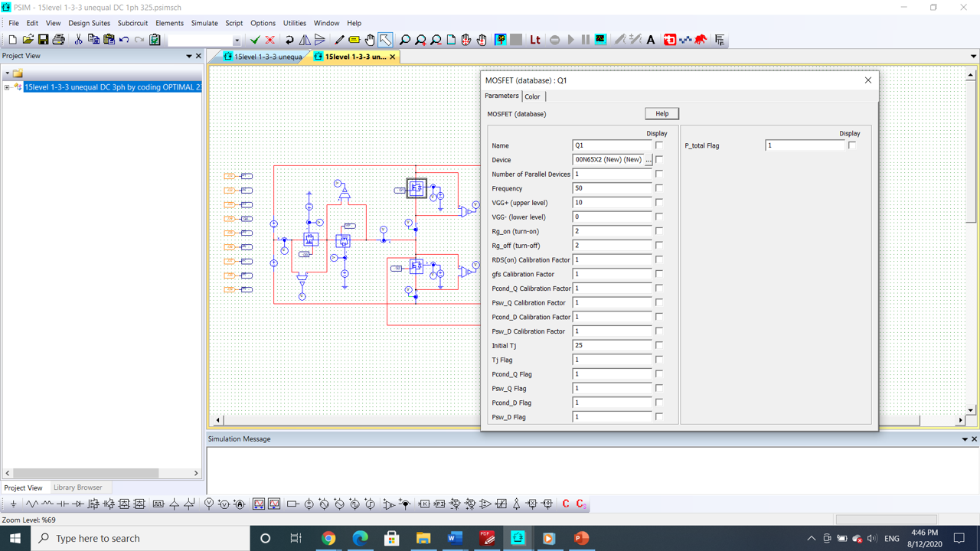
Task: Pause the simulation
Action: click(586, 40)
